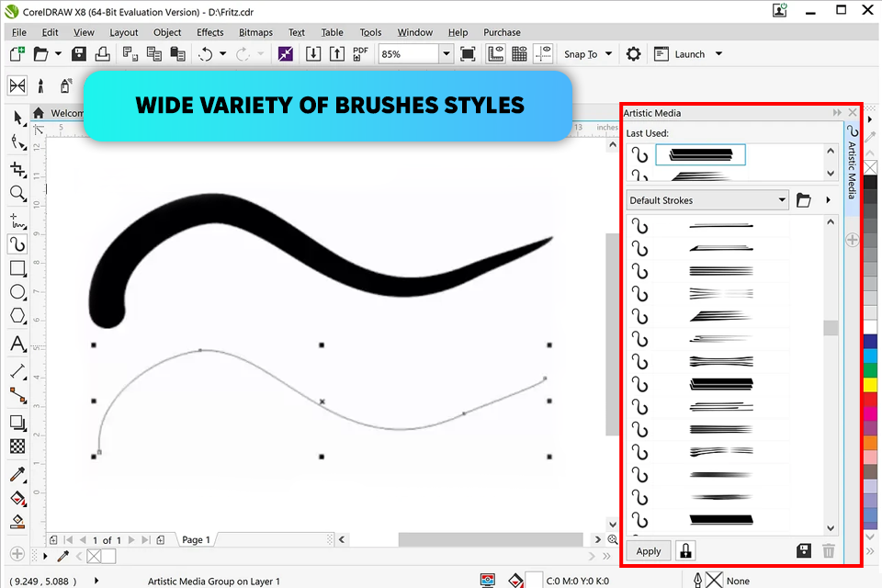Select the Ellipse tool
The width and height of the screenshot is (882, 588).
pos(18,292)
